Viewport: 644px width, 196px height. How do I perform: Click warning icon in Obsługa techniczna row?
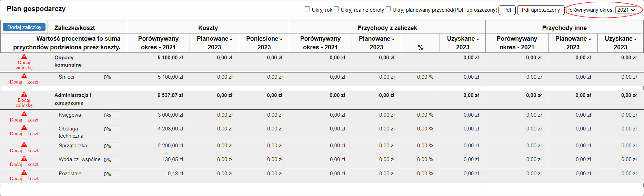coord(24,128)
